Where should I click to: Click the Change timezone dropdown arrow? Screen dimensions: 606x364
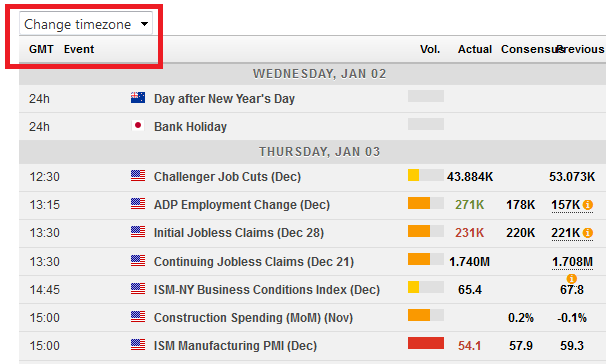(x=144, y=24)
